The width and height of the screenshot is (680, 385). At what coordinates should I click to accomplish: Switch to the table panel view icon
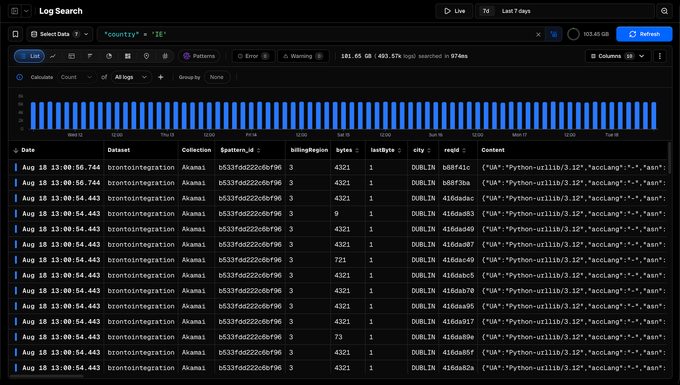coord(72,56)
